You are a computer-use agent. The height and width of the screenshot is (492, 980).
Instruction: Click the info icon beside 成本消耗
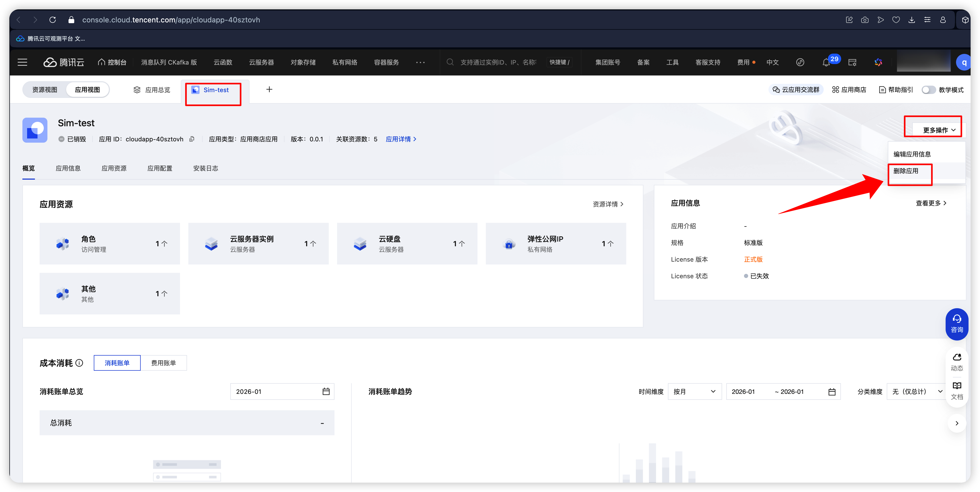[x=79, y=363]
